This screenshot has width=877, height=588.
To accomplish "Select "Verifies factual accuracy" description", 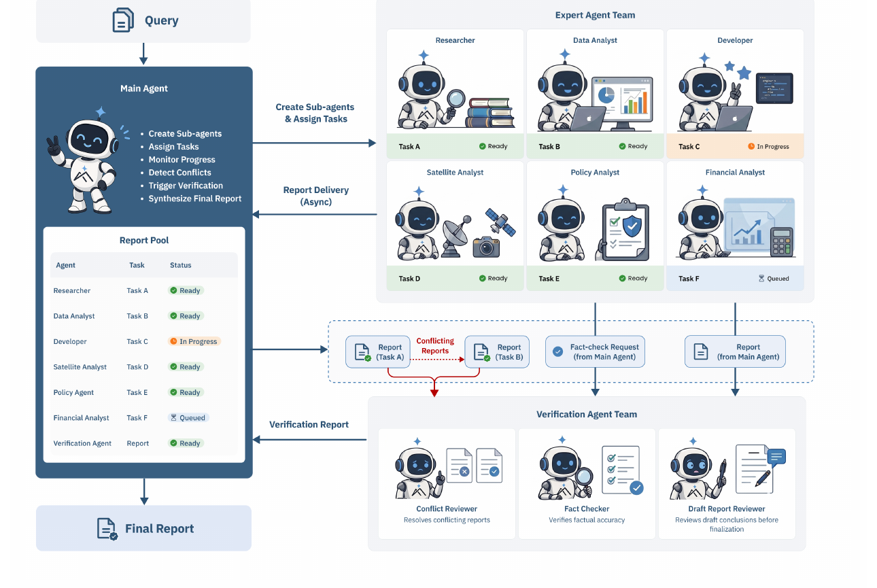I will tap(587, 520).
